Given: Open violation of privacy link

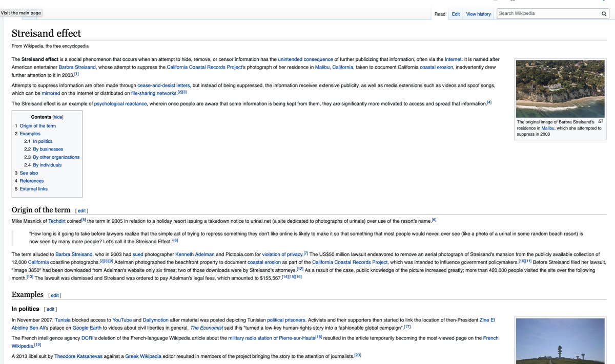Looking at the screenshot, I should [x=282, y=254].
